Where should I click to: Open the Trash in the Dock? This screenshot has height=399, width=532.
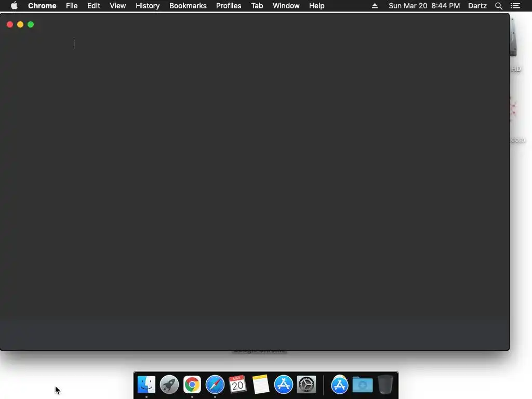385,384
